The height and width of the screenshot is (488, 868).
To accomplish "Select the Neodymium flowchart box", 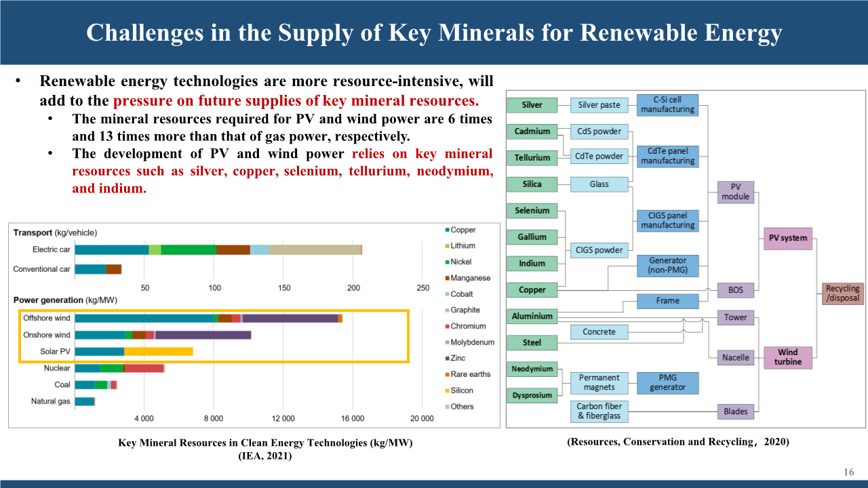I will pos(532,369).
